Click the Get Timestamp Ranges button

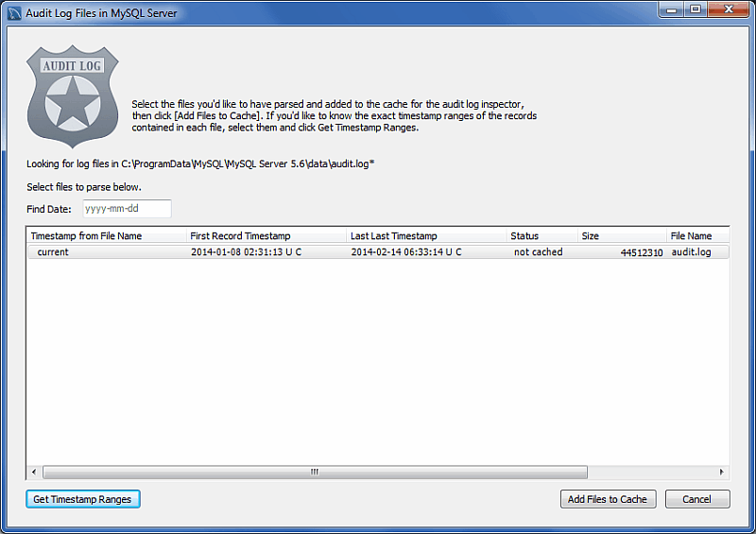point(83,499)
